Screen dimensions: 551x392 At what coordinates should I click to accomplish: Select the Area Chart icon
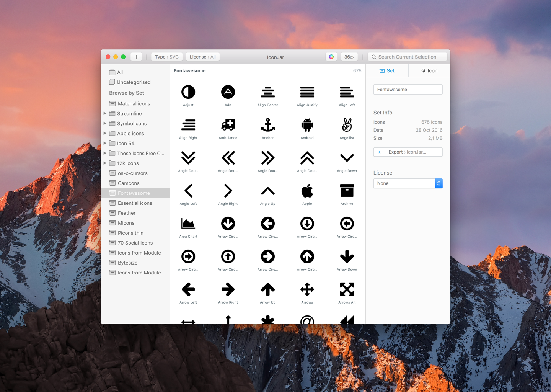point(188,224)
